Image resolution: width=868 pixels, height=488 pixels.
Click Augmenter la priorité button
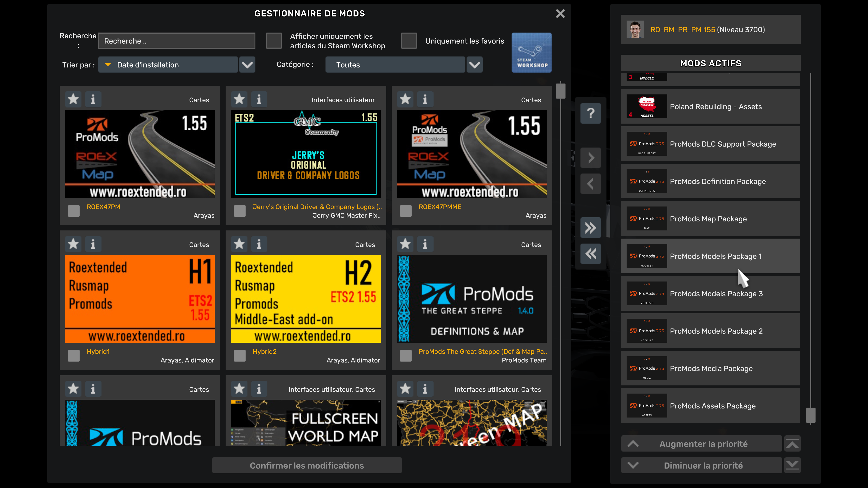702,444
